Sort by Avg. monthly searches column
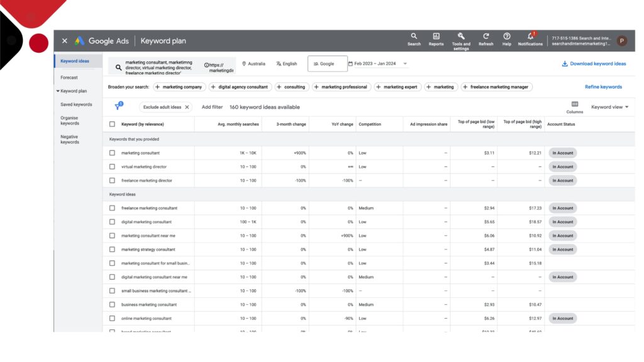Screen dimensions: 644x362 click(238, 124)
